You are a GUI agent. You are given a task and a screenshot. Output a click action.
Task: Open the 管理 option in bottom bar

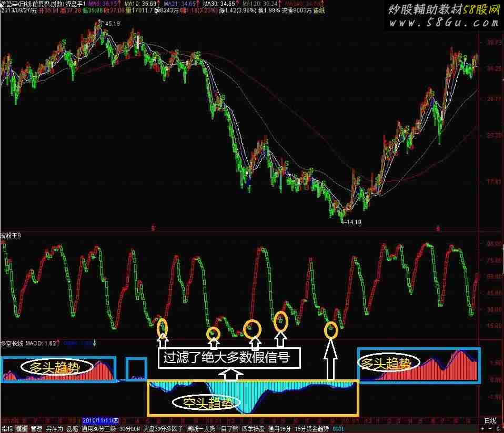tap(36, 429)
